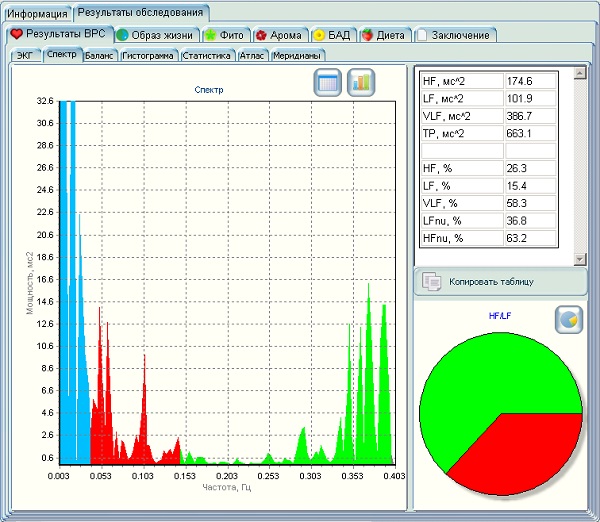Click the Частота, Гц axis label
Image resolution: width=600 pixels, height=522 pixels.
[227, 488]
